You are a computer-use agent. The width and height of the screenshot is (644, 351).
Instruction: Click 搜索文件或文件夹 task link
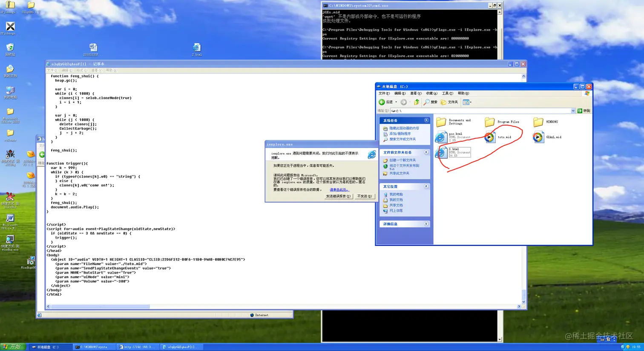[402, 139]
